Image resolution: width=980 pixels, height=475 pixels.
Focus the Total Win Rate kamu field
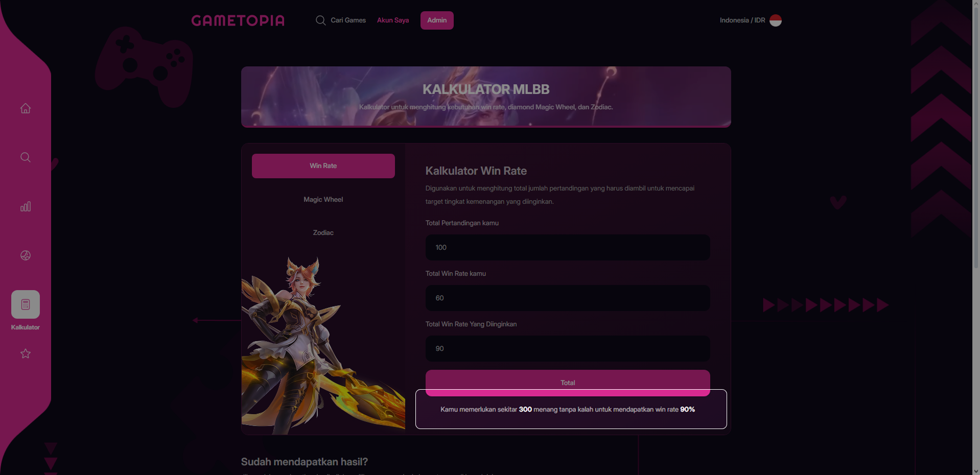click(x=568, y=298)
